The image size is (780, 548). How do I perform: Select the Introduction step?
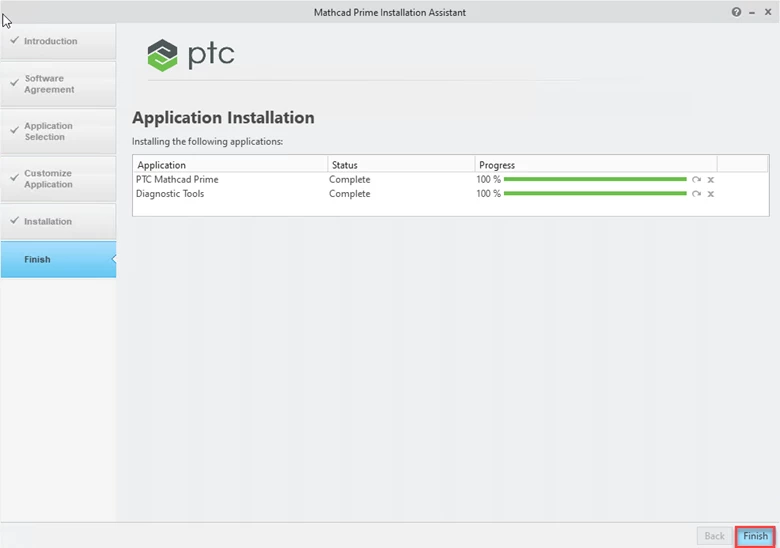pos(58,41)
